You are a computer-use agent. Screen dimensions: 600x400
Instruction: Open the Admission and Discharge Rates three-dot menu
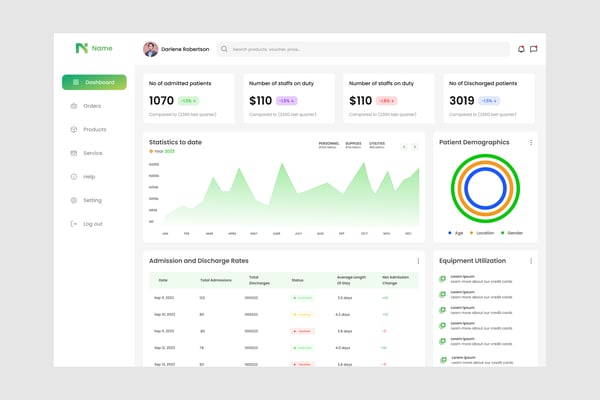point(418,261)
